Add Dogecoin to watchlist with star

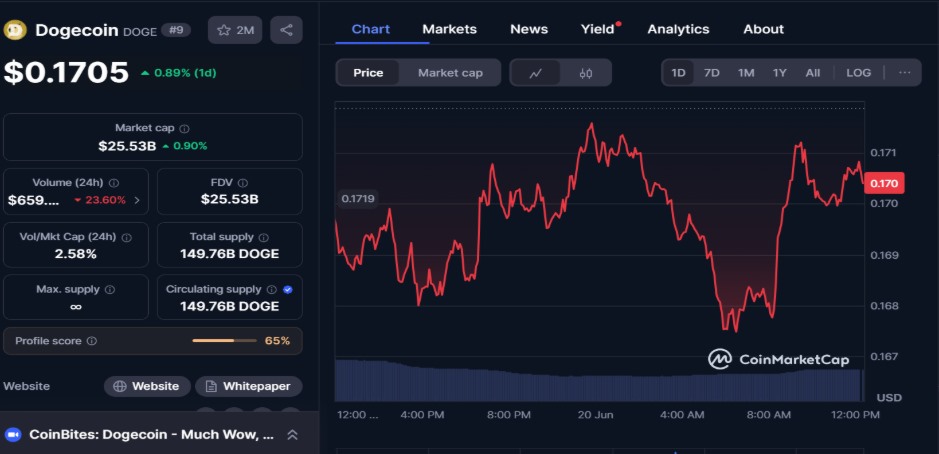[235, 30]
